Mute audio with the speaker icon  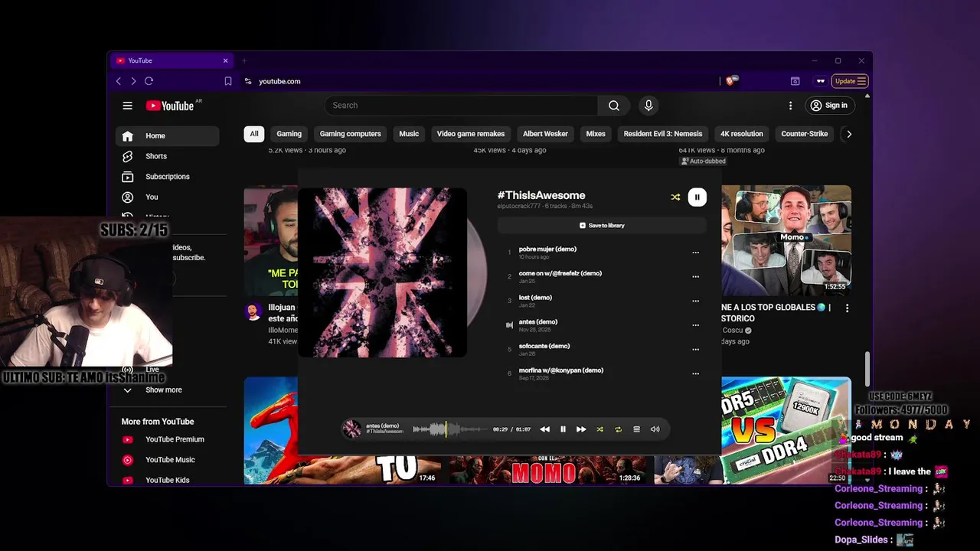click(x=655, y=429)
